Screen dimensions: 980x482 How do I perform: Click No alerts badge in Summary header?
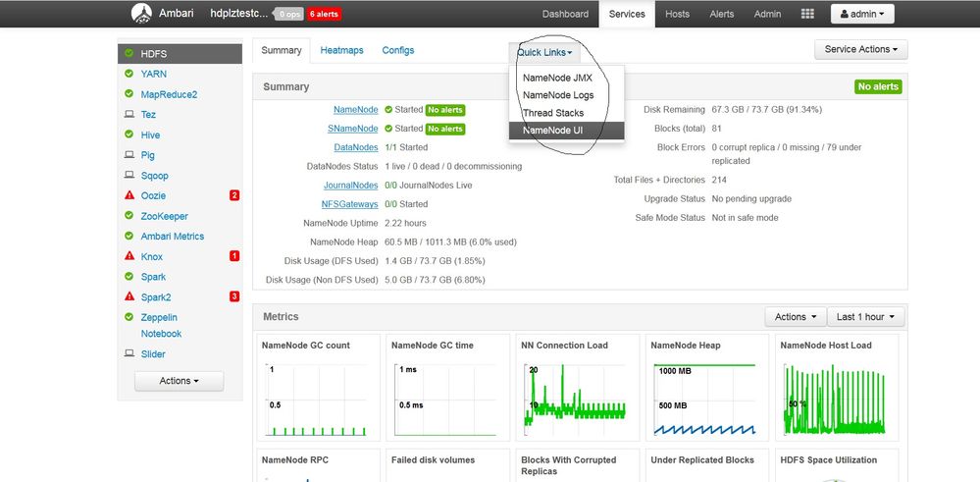pos(878,87)
